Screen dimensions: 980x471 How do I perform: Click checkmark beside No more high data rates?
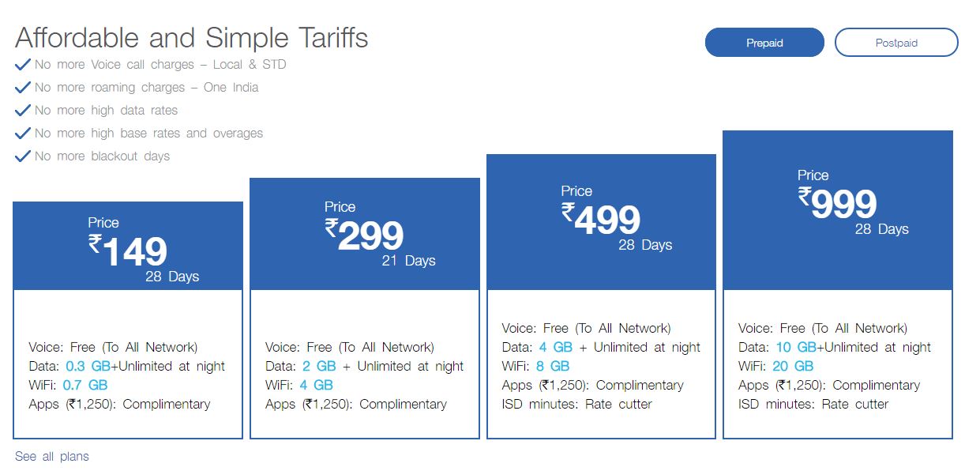[x=23, y=110]
